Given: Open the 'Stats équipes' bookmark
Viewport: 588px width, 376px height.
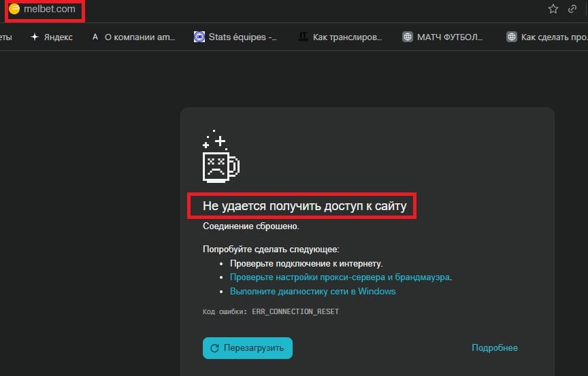Looking at the screenshot, I should coord(235,37).
